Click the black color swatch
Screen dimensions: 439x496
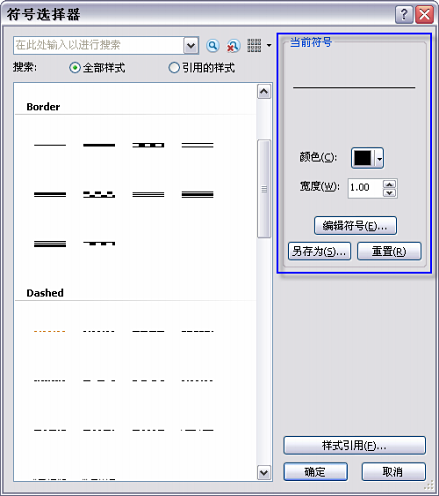coord(363,158)
